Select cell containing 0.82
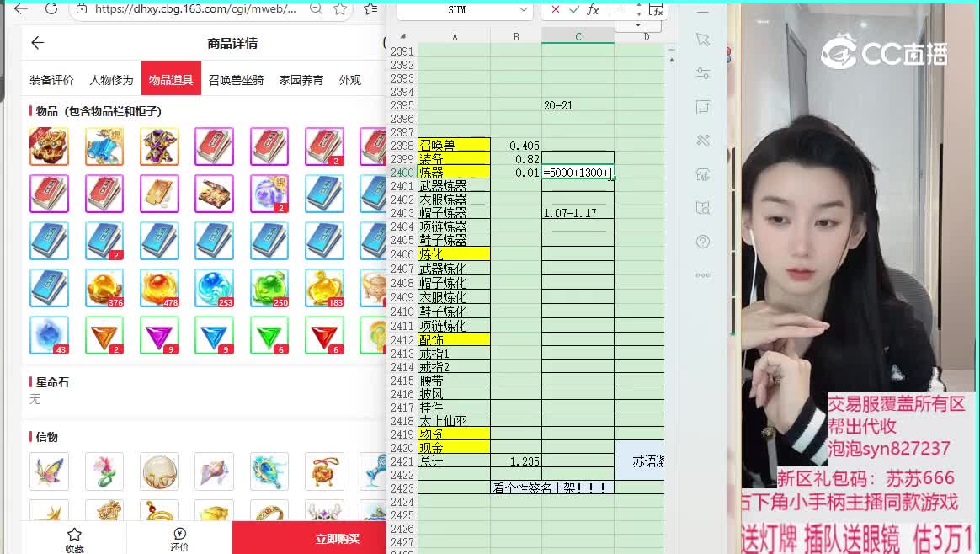 [516, 159]
